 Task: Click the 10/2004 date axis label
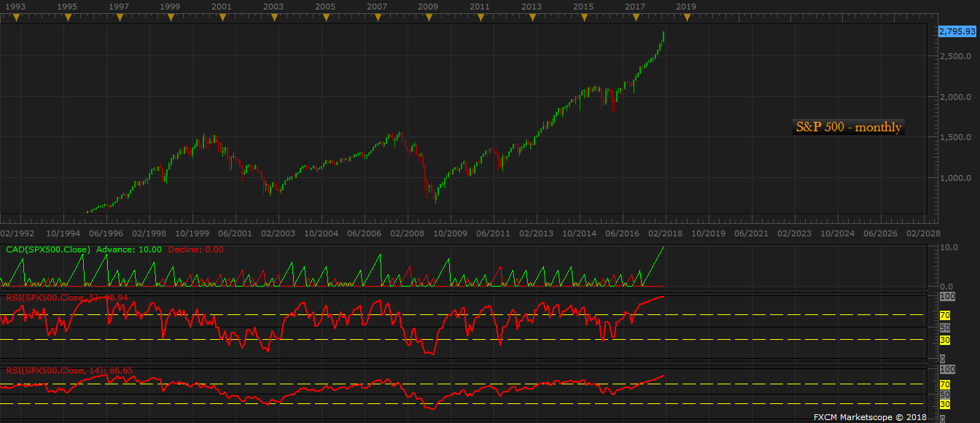[322, 234]
